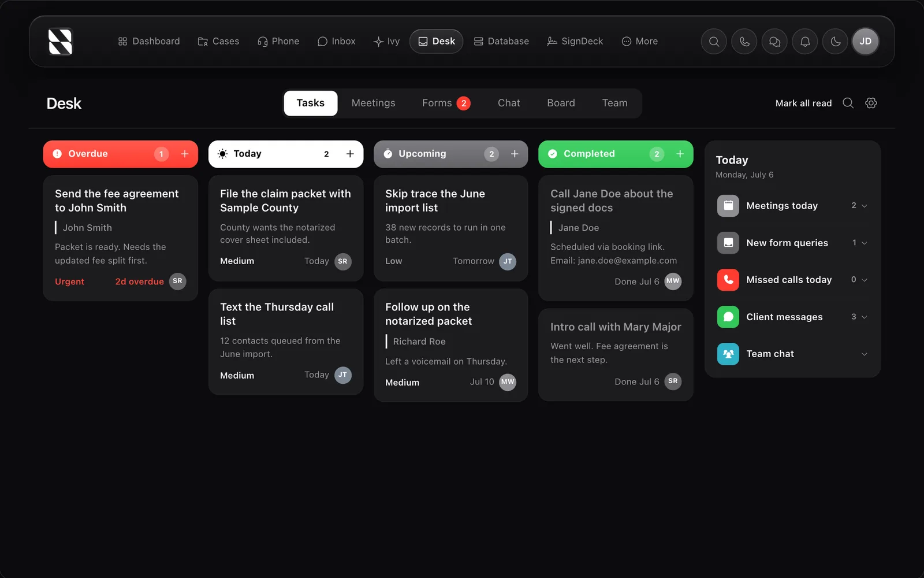Open the search icon in top navigation
Screen dimensions: 924x578
pyautogui.click(x=714, y=42)
